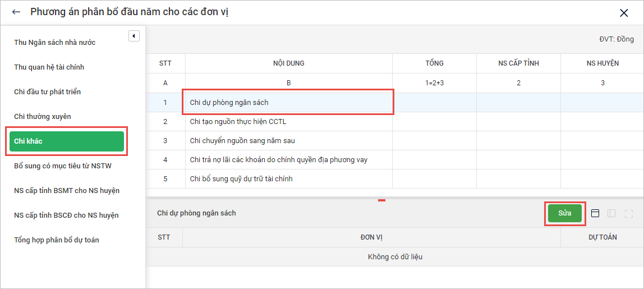Switch to horizontal split layout icon
Screen dimensions: 644x289
(596, 213)
